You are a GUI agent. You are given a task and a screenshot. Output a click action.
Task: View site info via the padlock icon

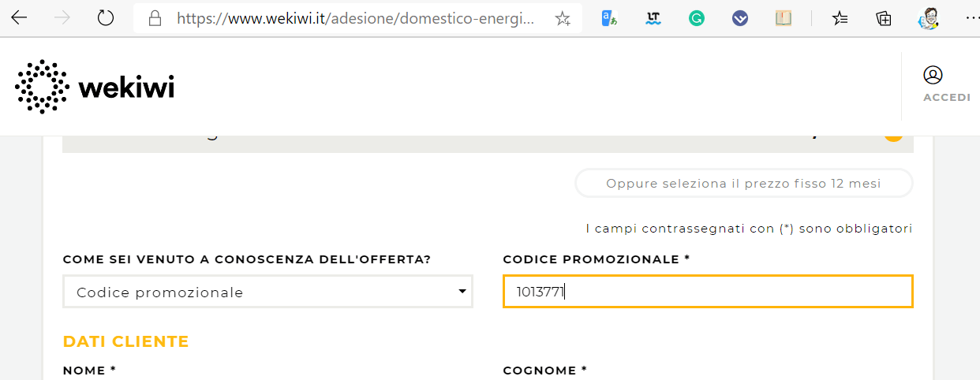pyautogui.click(x=155, y=18)
